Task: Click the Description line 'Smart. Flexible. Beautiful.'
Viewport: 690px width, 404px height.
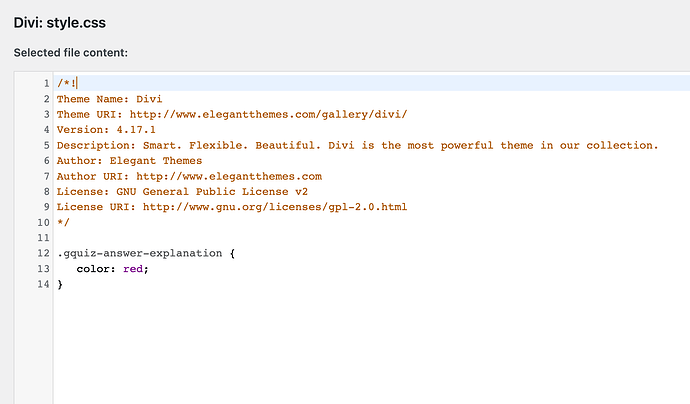Action: coord(357,145)
